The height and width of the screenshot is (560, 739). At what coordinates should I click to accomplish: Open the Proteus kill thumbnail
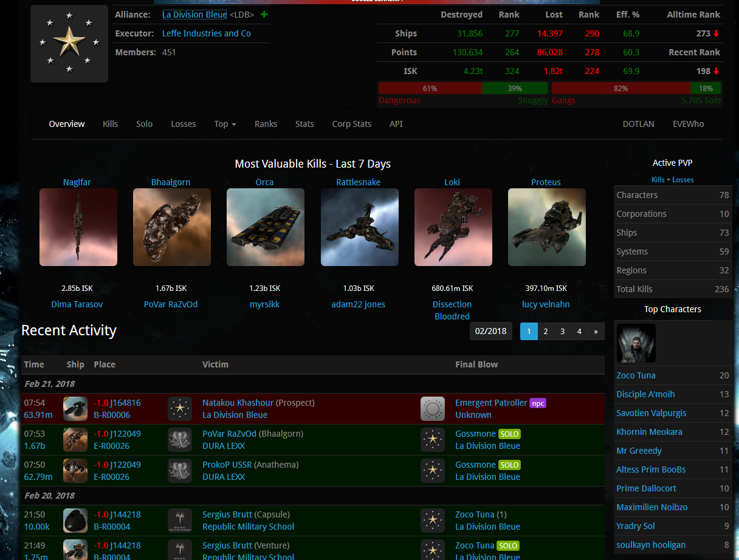point(547,227)
